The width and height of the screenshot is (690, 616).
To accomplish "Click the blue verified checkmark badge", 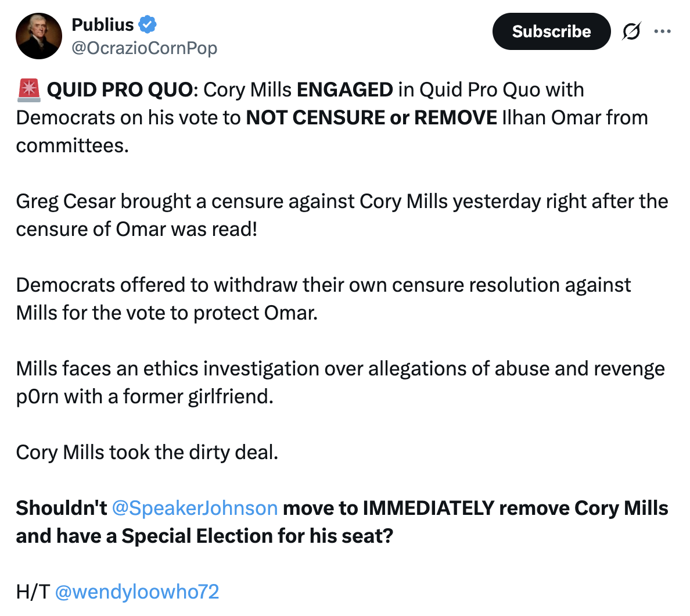I will [148, 25].
